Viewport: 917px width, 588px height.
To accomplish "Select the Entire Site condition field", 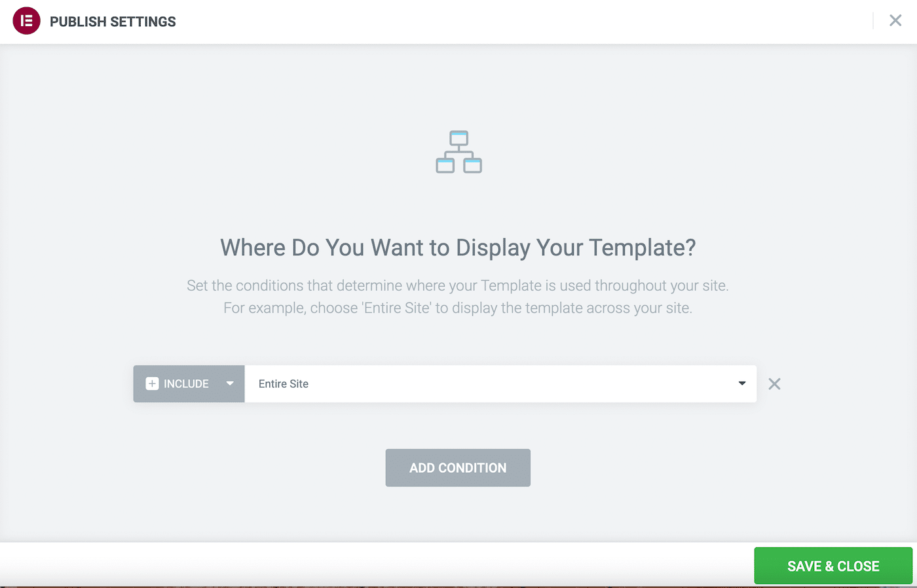I will [500, 384].
